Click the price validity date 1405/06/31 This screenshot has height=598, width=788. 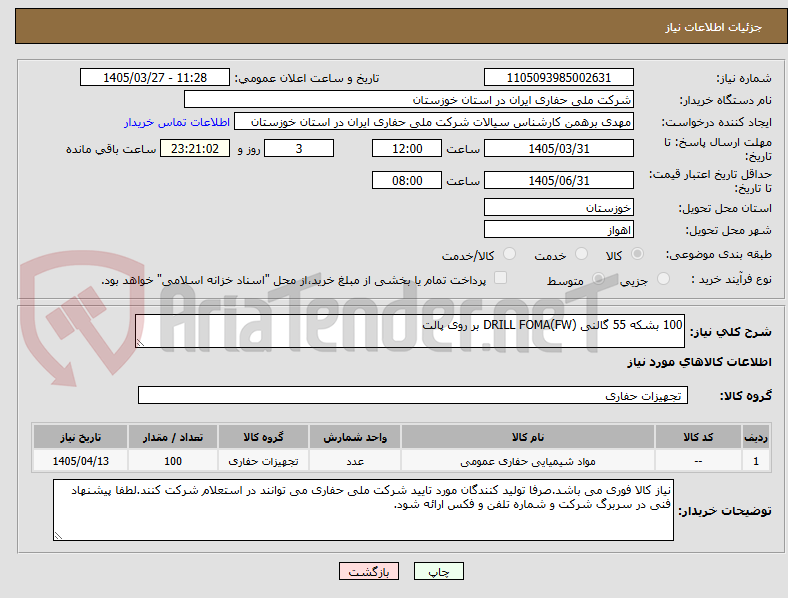coord(558,180)
